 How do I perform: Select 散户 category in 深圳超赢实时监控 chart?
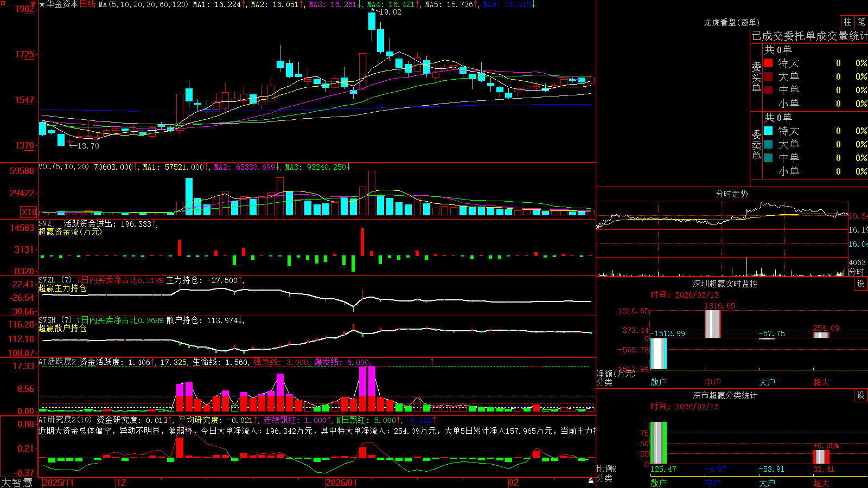659,382
